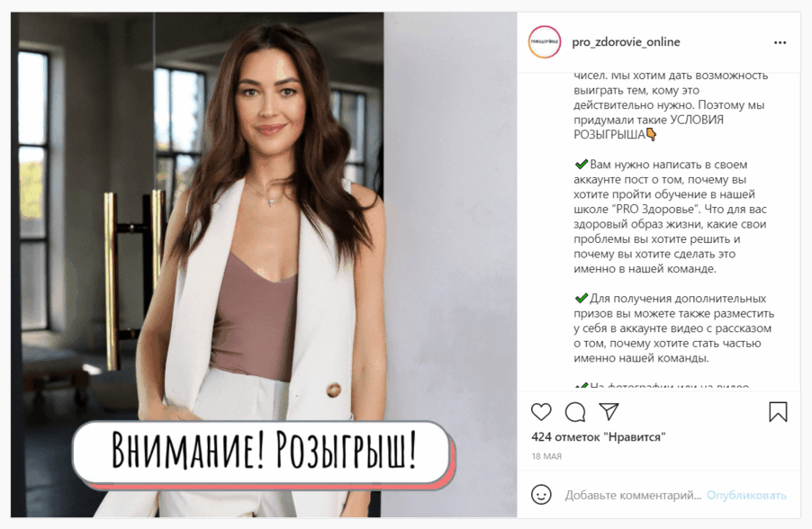The image size is (812, 529).
Task: Click the caption paragraph mentioning "PRO Здоровье"
Action: click(x=670, y=216)
